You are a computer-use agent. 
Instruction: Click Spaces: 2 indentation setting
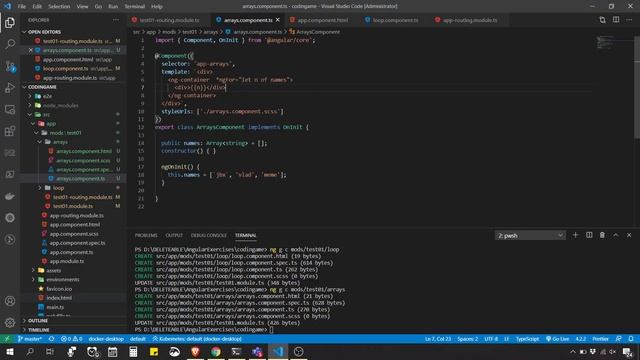[467, 339]
